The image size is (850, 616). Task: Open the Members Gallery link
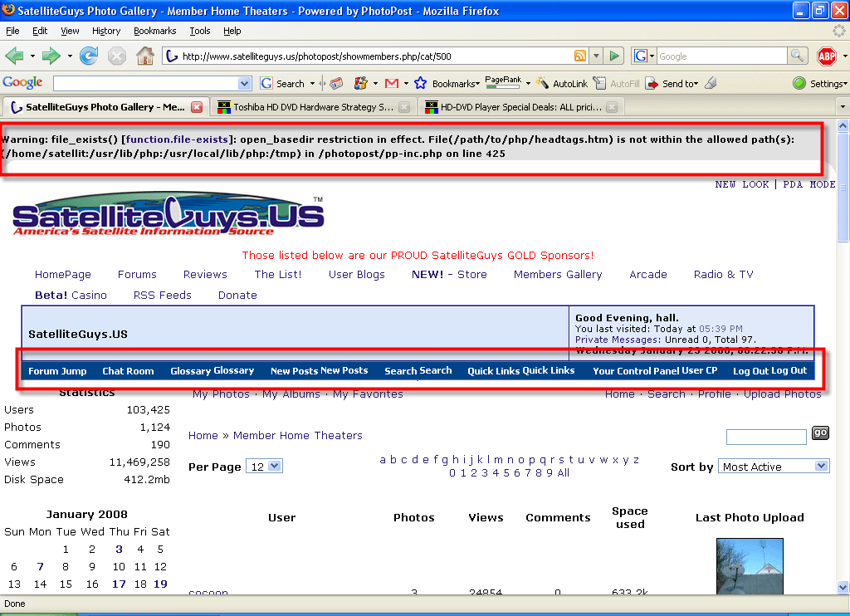click(x=558, y=275)
